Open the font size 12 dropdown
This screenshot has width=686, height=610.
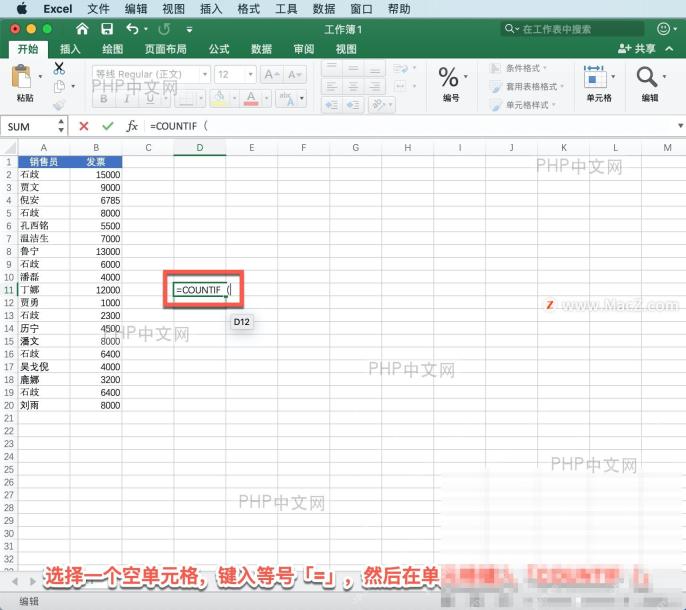250,74
